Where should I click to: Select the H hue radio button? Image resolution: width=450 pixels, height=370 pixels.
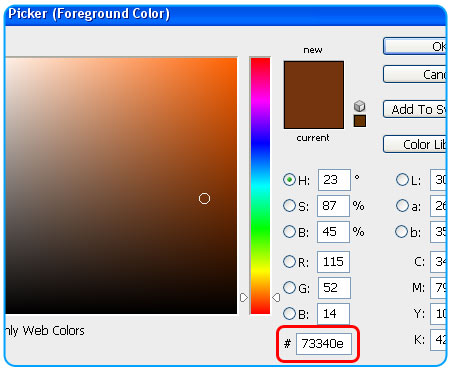click(x=289, y=180)
